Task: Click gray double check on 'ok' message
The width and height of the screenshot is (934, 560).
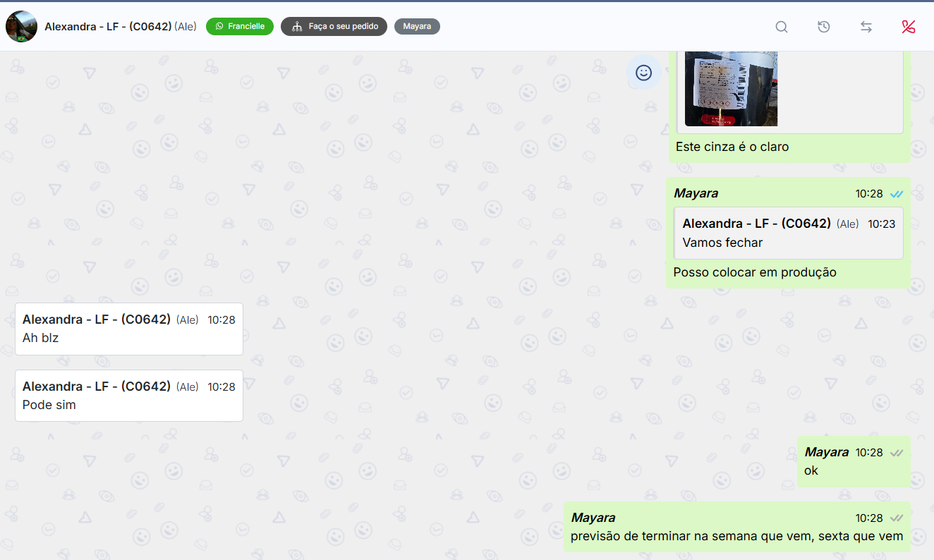Action: tap(897, 453)
